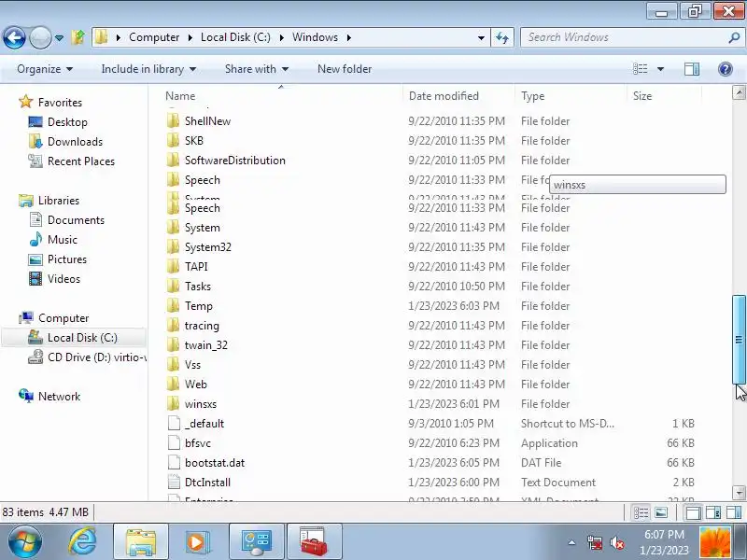Open the Share with menu

257,69
